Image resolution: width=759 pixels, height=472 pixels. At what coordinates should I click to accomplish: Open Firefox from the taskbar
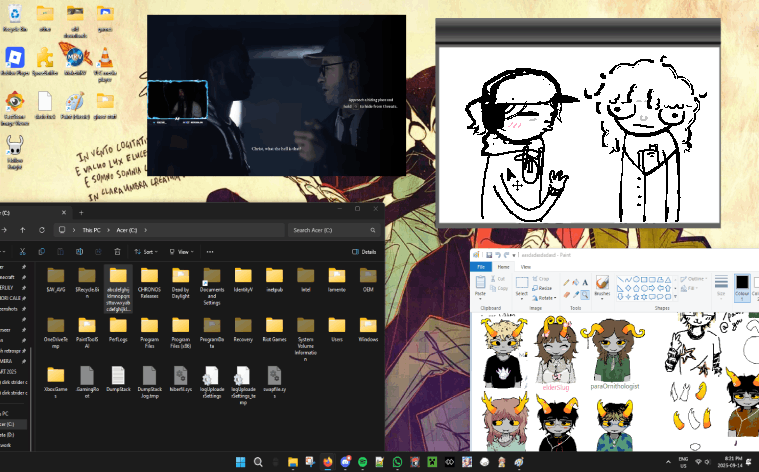328,462
